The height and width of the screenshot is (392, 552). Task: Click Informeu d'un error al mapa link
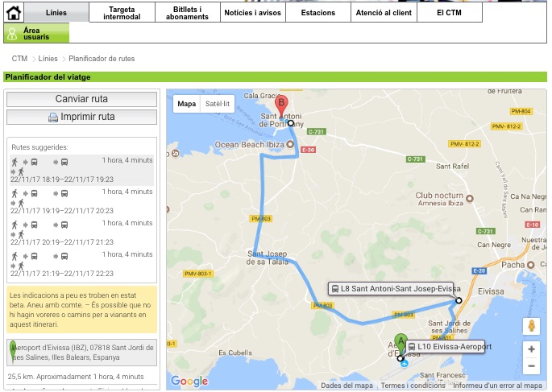497,386
